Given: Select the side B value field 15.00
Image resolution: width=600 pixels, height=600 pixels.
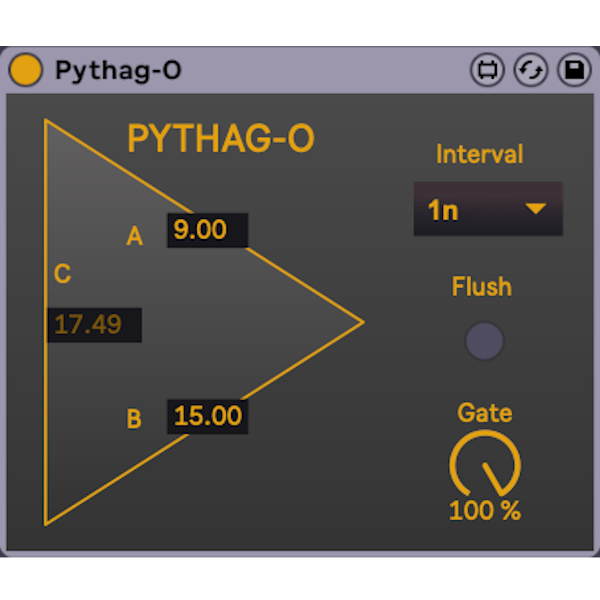Looking at the screenshot, I should click(x=207, y=416).
